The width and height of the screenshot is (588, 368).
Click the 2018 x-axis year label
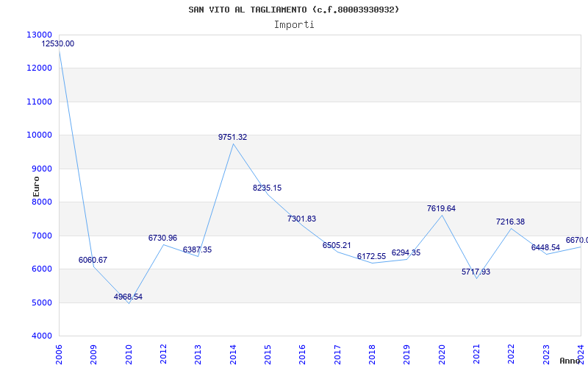click(x=372, y=355)
